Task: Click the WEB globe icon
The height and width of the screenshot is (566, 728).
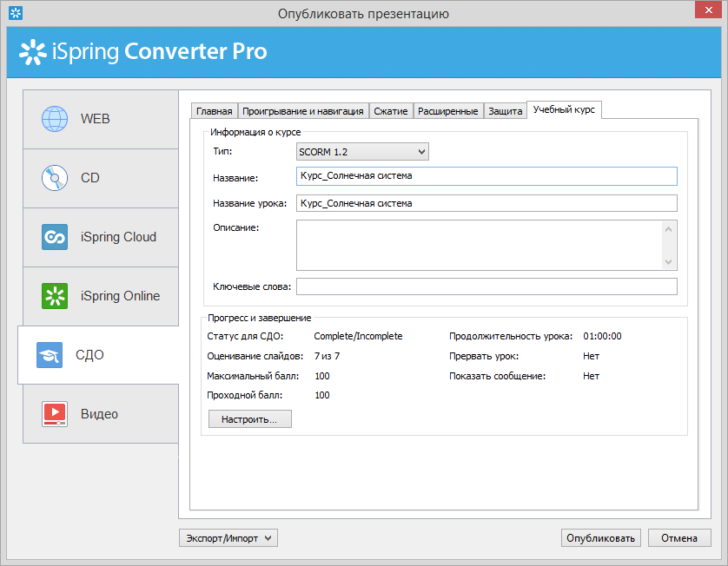Action: point(55,119)
